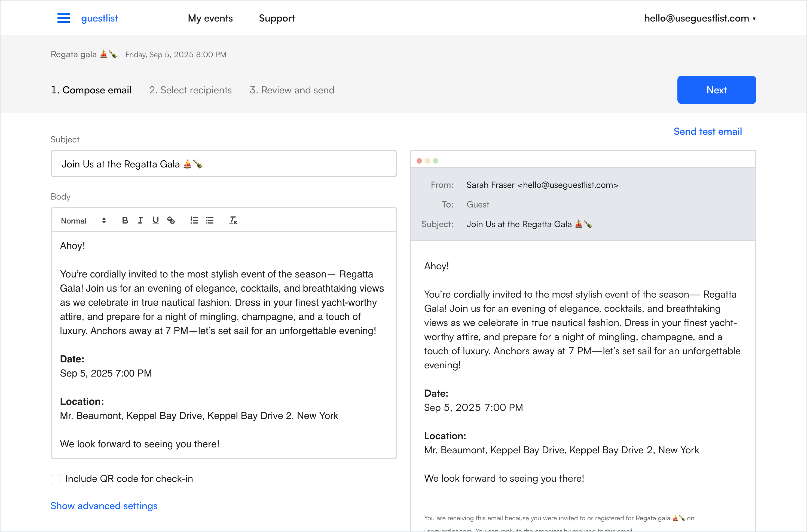
Task: Jump to Review and send step
Action: [x=292, y=90]
